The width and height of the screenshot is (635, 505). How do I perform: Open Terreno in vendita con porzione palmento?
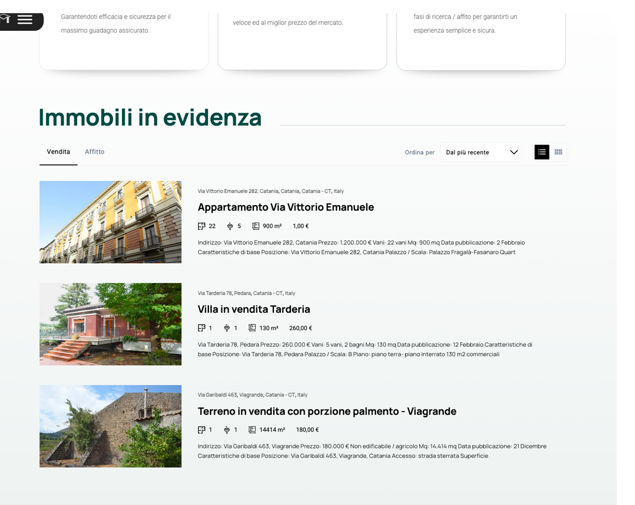pos(326,411)
